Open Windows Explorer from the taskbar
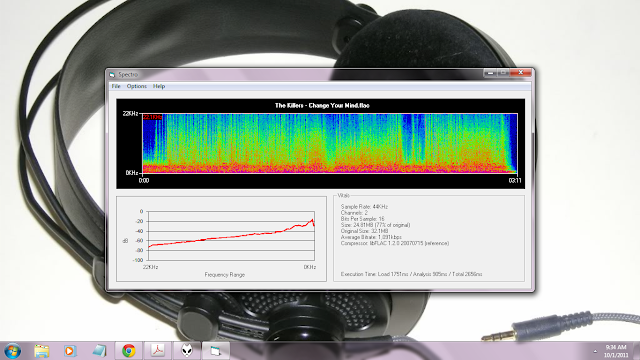Image resolution: width=640 pixels, height=360 pixels. (42, 351)
